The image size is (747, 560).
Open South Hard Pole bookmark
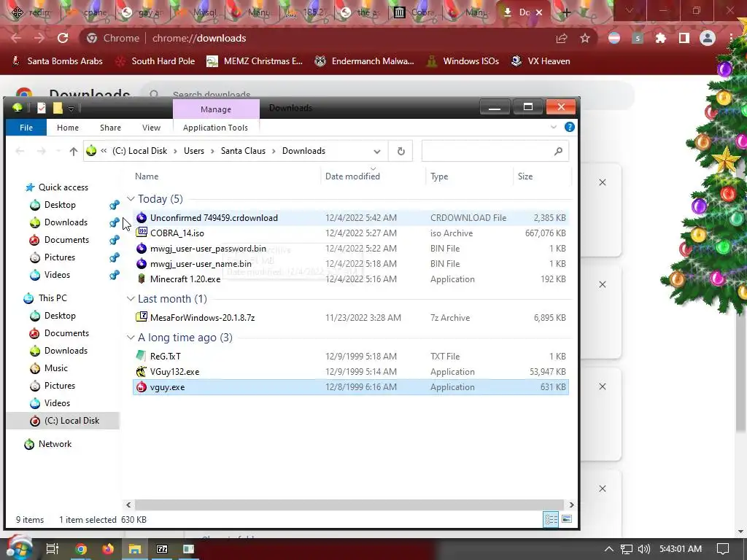coord(155,61)
